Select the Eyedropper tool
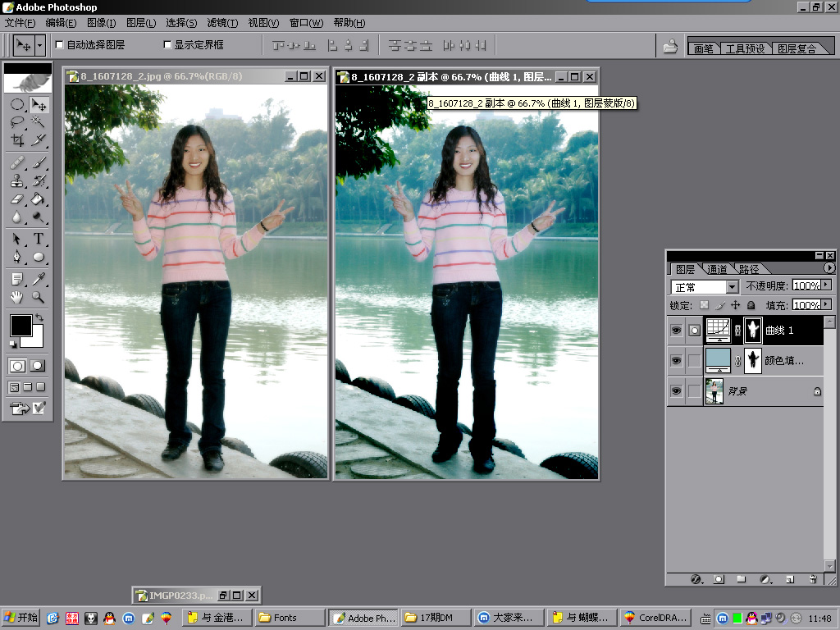This screenshot has height=630, width=840. (39, 279)
